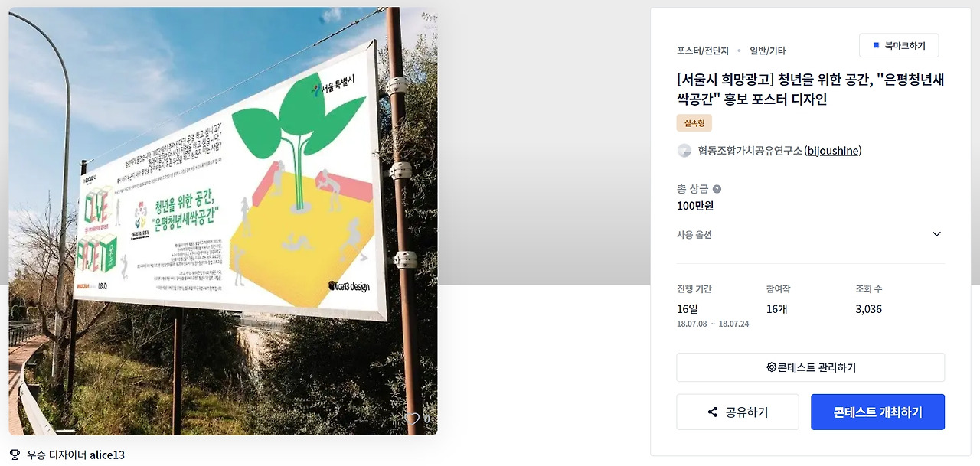The image size is (980, 466).
Task: Click the gear icon in 콘테스트 관리하기
Action: pyautogui.click(x=771, y=367)
